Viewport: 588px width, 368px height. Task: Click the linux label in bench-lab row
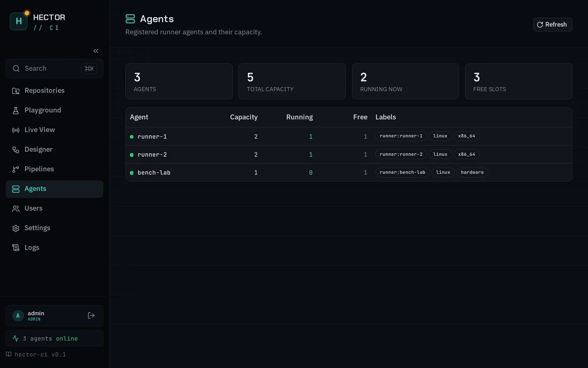coord(443,173)
